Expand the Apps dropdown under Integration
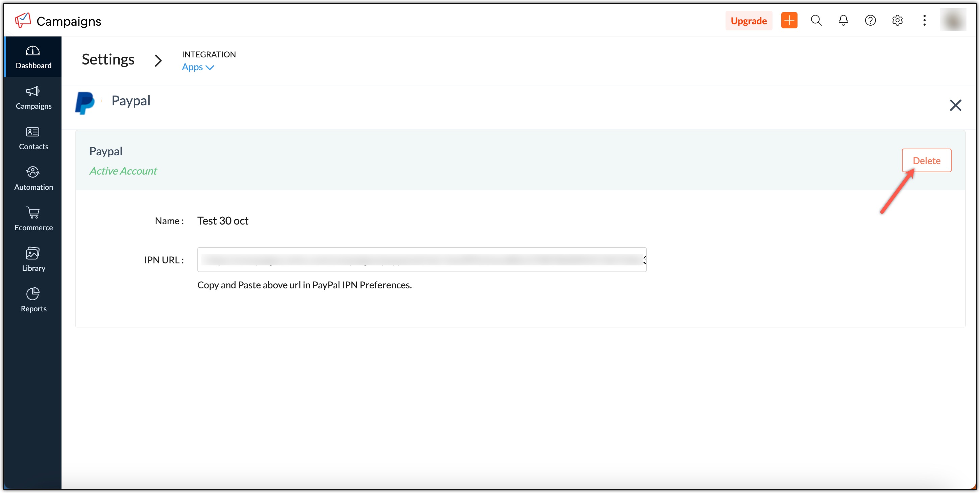The width and height of the screenshot is (980, 493). pos(197,67)
